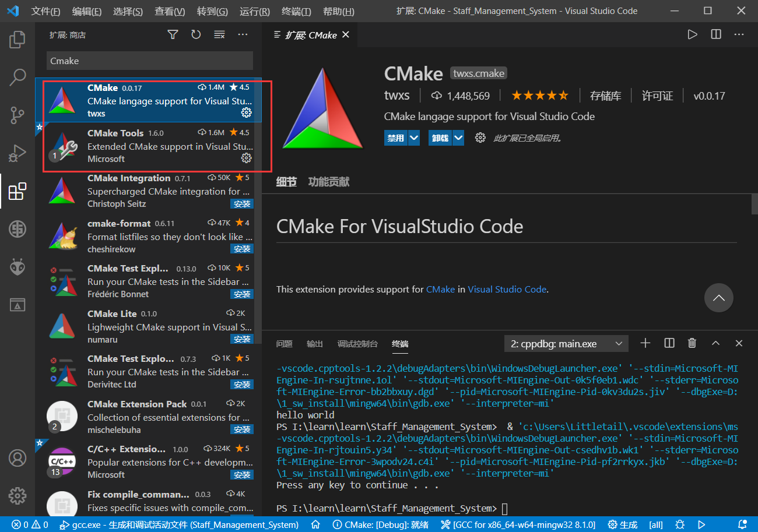The image size is (758, 532).
Task: Click the 禁用 disable button
Action: (396, 138)
